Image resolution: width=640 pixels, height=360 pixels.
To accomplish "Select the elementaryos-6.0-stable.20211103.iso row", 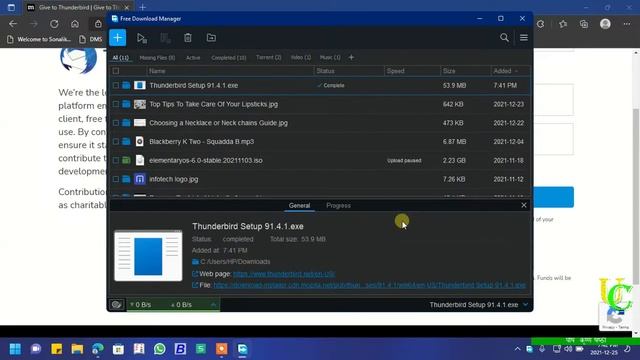I will pos(320,160).
